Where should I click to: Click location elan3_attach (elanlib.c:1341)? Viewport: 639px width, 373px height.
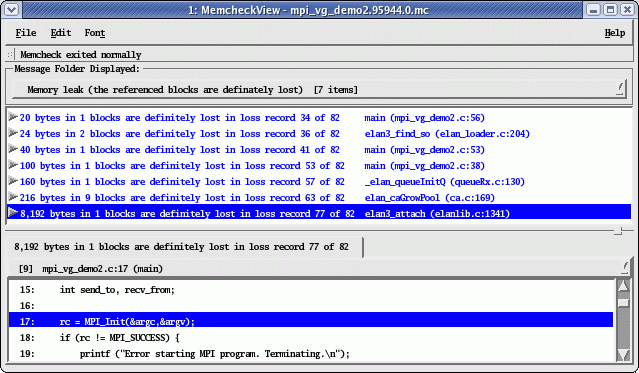pos(437,214)
